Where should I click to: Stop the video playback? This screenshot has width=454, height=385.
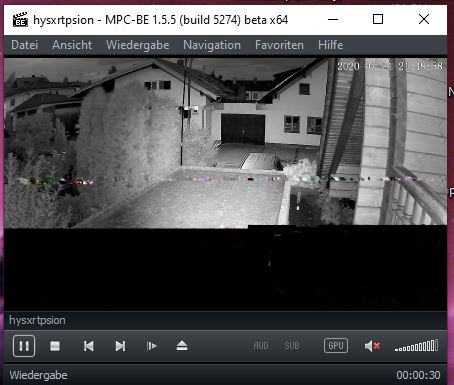[x=55, y=346]
